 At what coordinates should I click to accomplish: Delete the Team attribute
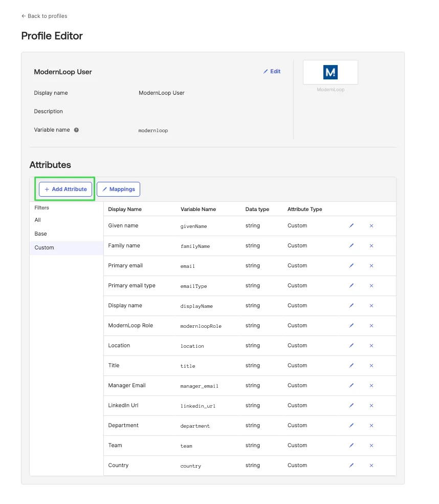tap(371, 445)
